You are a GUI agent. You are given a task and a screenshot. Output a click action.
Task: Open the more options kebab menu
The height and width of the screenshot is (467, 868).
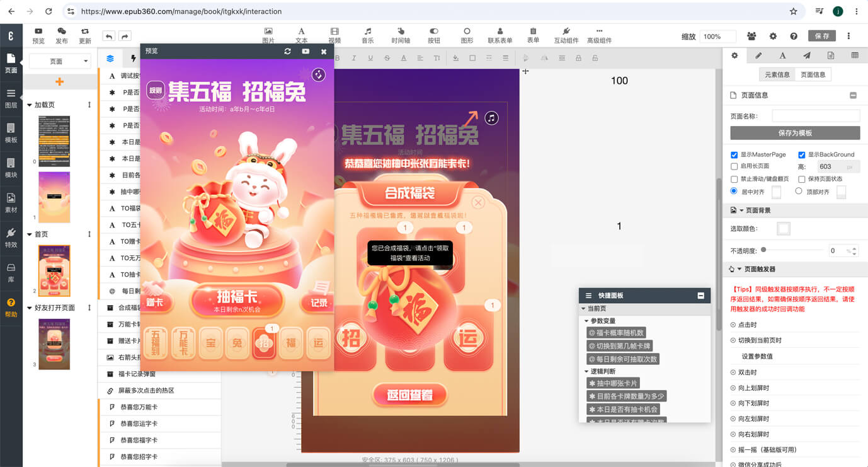(x=848, y=37)
